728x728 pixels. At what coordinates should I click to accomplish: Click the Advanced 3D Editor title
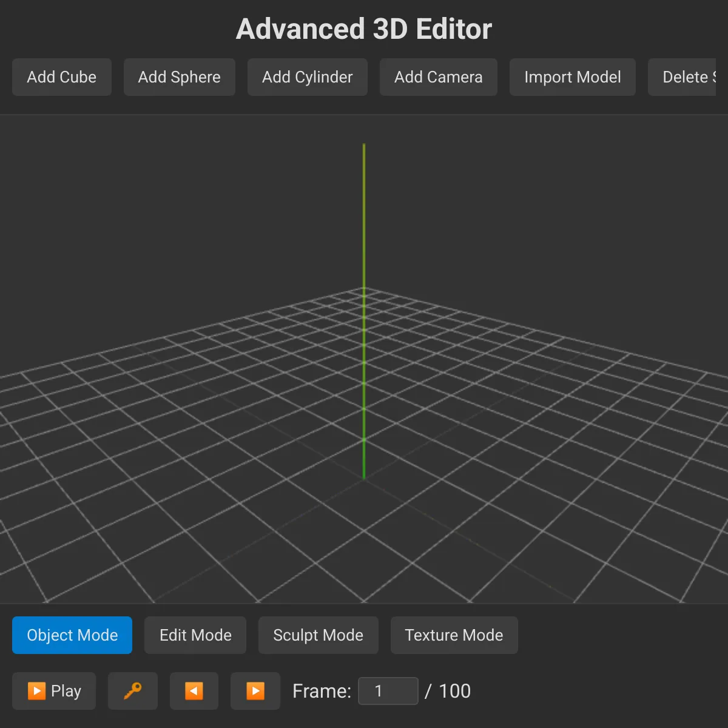364,29
